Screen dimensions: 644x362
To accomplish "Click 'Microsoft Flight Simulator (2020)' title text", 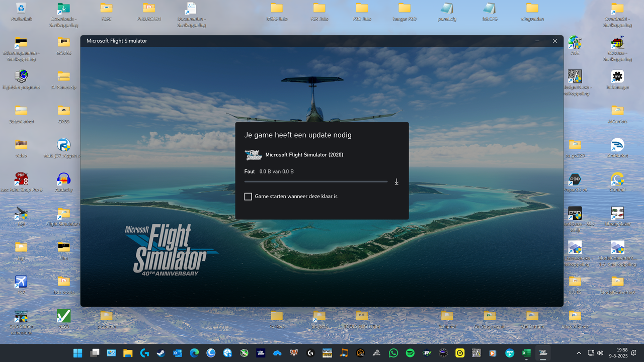I will pos(304,155).
